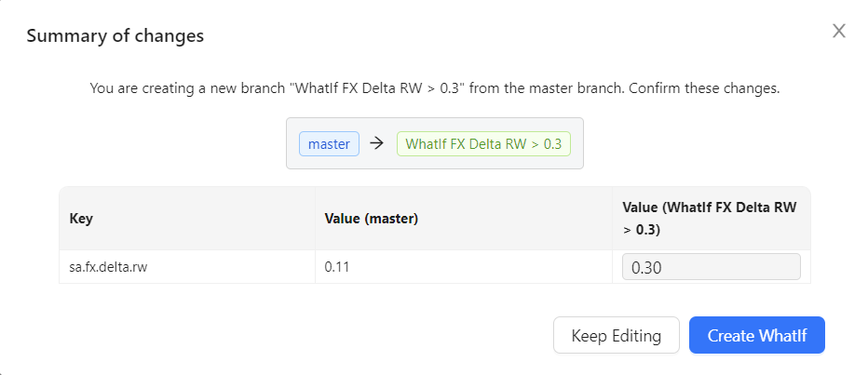Viewport: 868px width, 375px height.
Task: Click the Value (WhatIf FX Delta RW > 0.3) header
Action: click(x=709, y=219)
